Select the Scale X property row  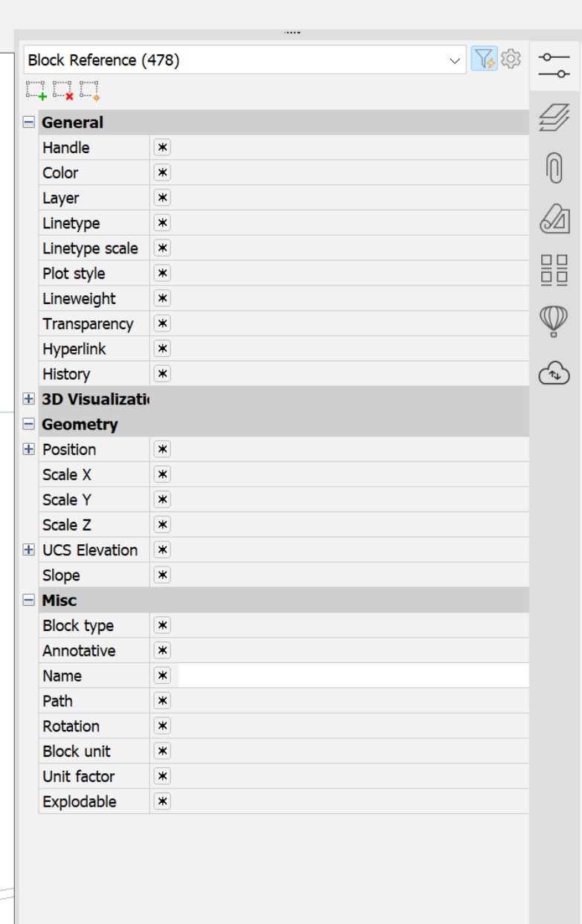94,474
